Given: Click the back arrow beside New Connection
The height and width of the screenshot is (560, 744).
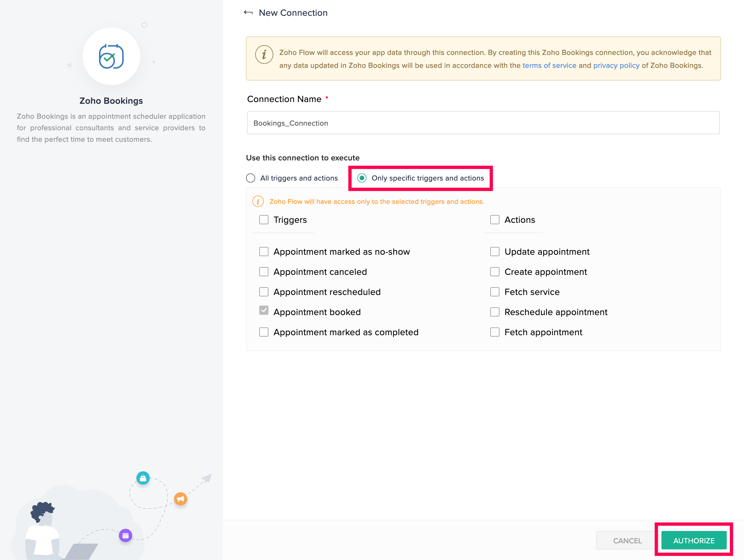Looking at the screenshot, I should [248, 13].
